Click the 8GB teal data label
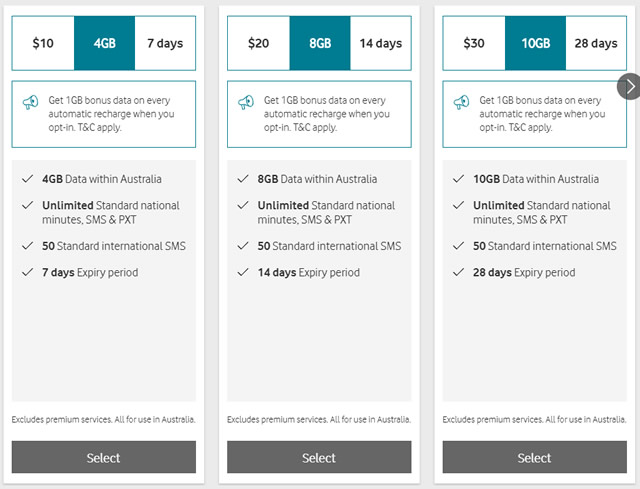 pyautogui.click(x=320, y=43)
